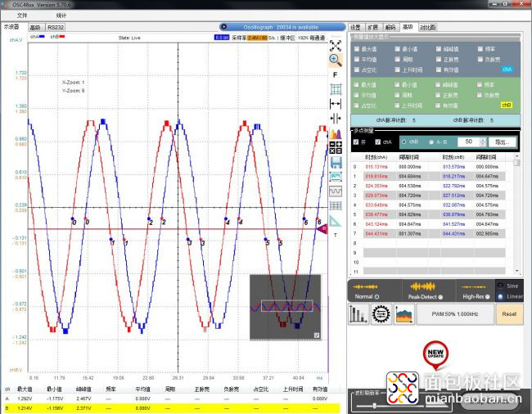Open the 对比图 tab

427,27
